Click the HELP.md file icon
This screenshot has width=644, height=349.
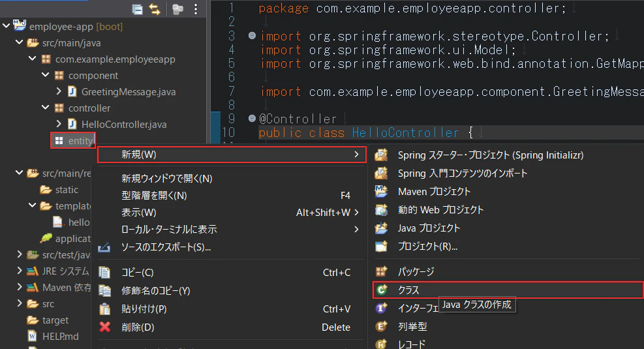tap(33, 336)
